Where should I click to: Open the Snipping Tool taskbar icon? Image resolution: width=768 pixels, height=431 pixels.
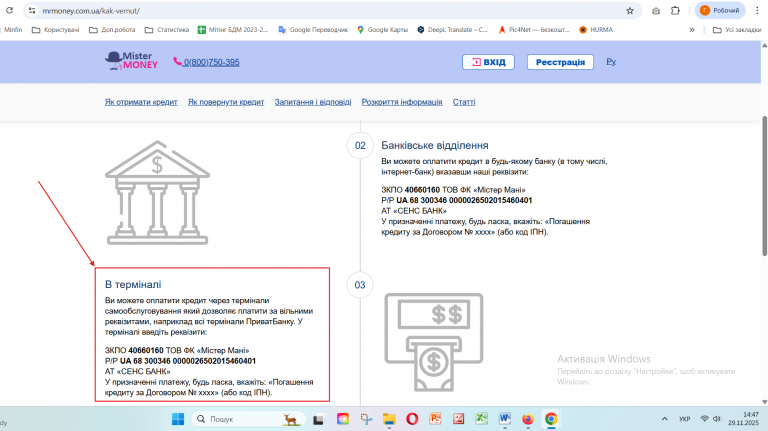366,419
